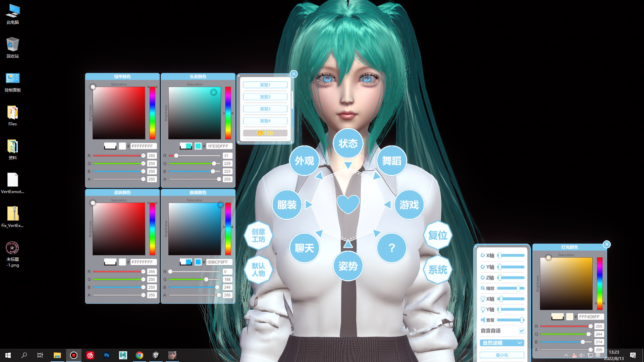This screenshot has width=644, height=362.
Task: Click the 复位 reset icon
Action: 437,236
